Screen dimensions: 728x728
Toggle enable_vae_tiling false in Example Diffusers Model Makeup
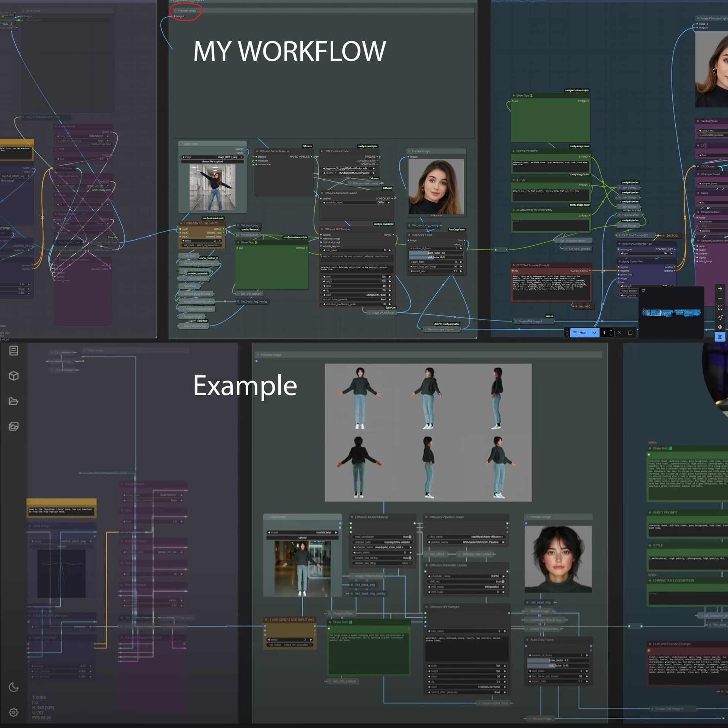[x=382, y=563]
